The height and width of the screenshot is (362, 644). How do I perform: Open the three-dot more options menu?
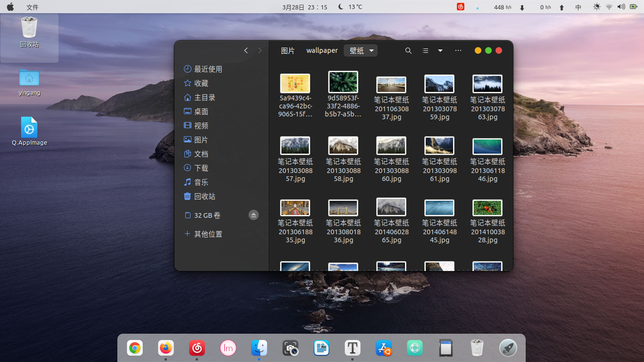pos(458,50)
